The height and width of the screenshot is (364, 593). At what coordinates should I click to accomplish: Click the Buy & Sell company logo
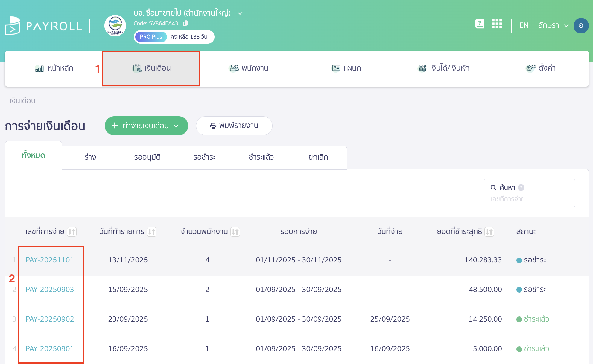point(115,26)
